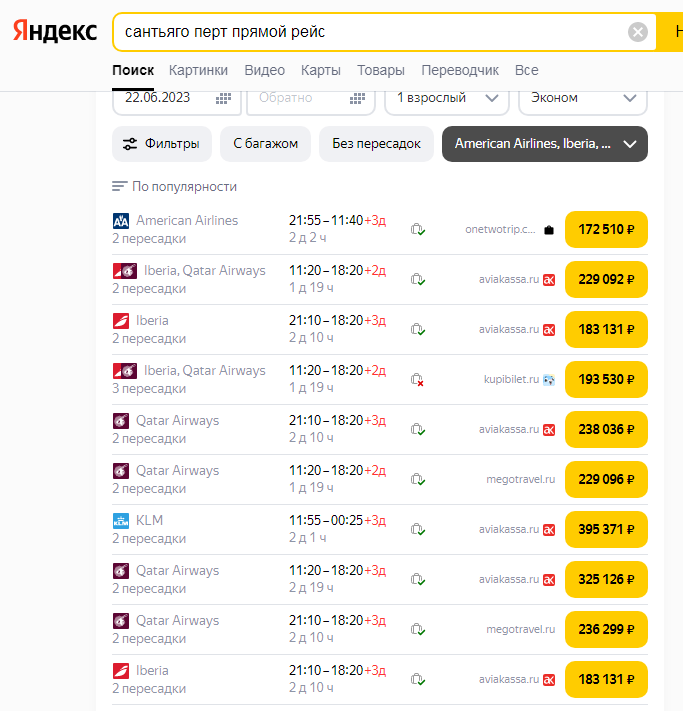
Task: Toggle the С багажом filter
Action: coord(265,144)
